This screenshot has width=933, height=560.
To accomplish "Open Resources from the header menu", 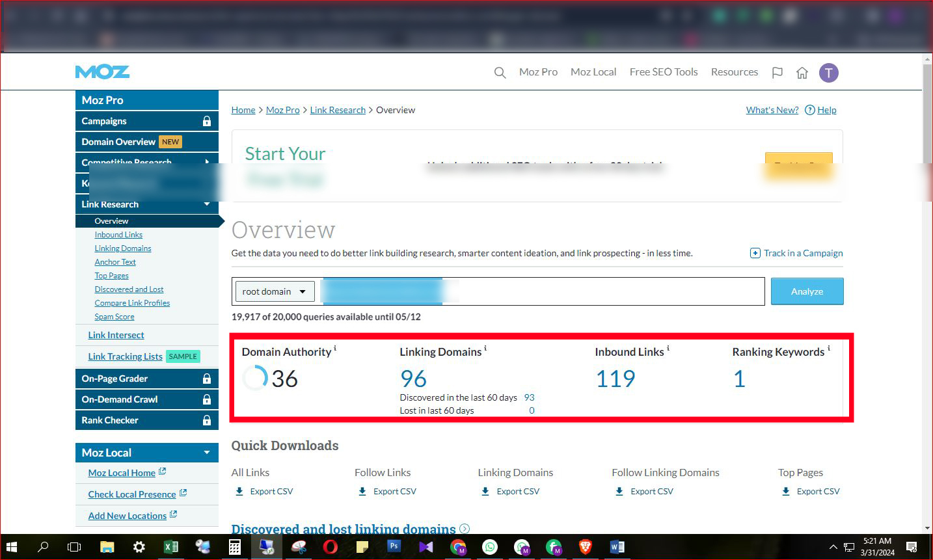I will click(x=734, y=72).
